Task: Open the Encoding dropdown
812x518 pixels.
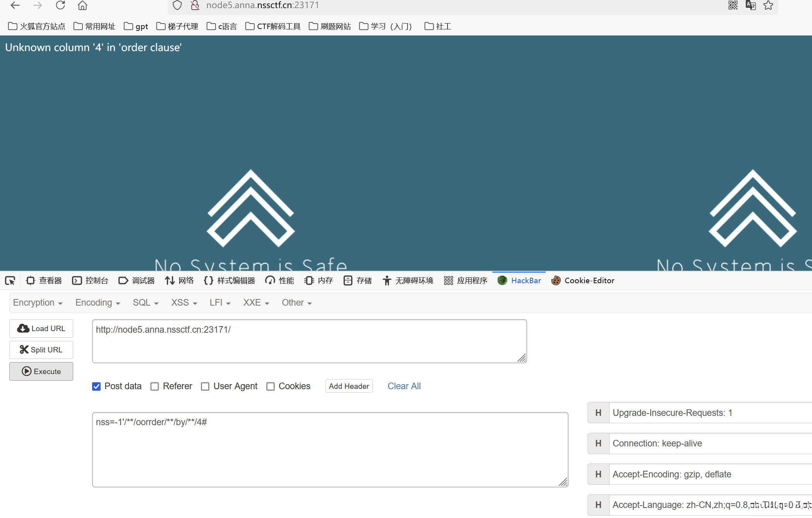Action: point(98,303)
